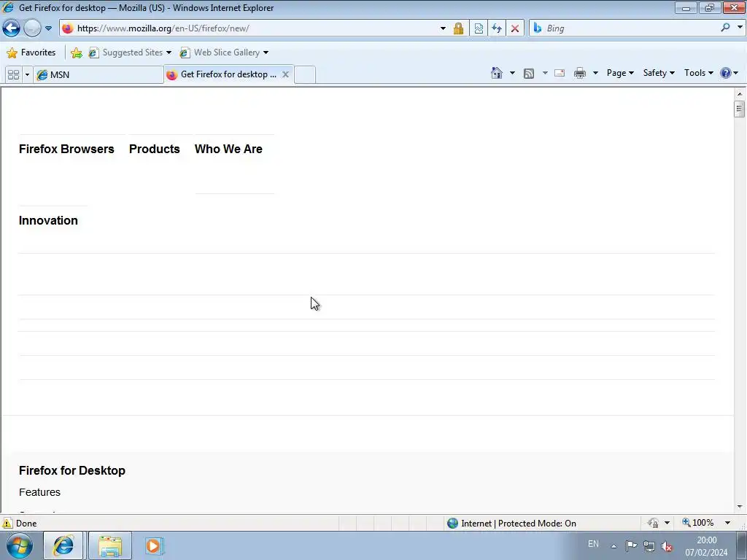The width and height of the screenshot is (747, 560).
Task: Open the Home icon dropdown arrow
Action: pos(512,73)
